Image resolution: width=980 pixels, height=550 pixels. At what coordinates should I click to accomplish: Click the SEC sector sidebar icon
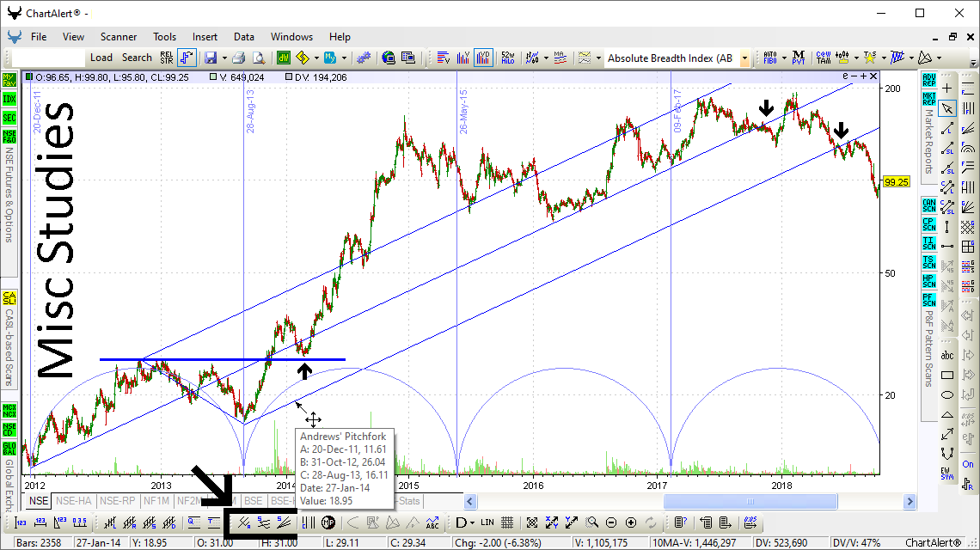pyautogui.click(x=9, y=118)
